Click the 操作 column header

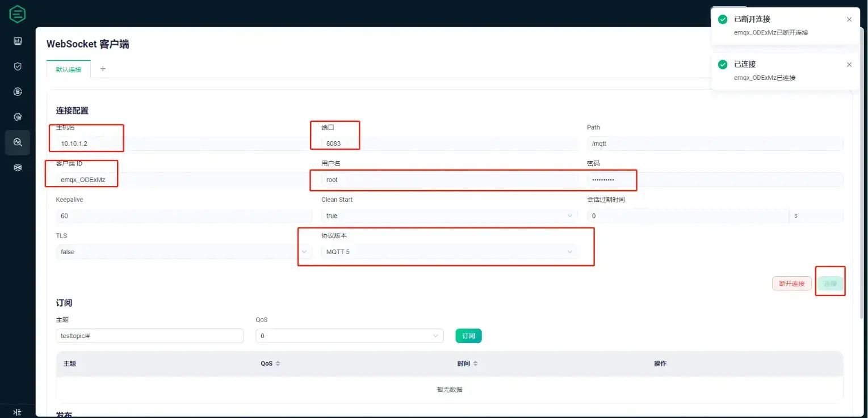[x=660, y=364]
